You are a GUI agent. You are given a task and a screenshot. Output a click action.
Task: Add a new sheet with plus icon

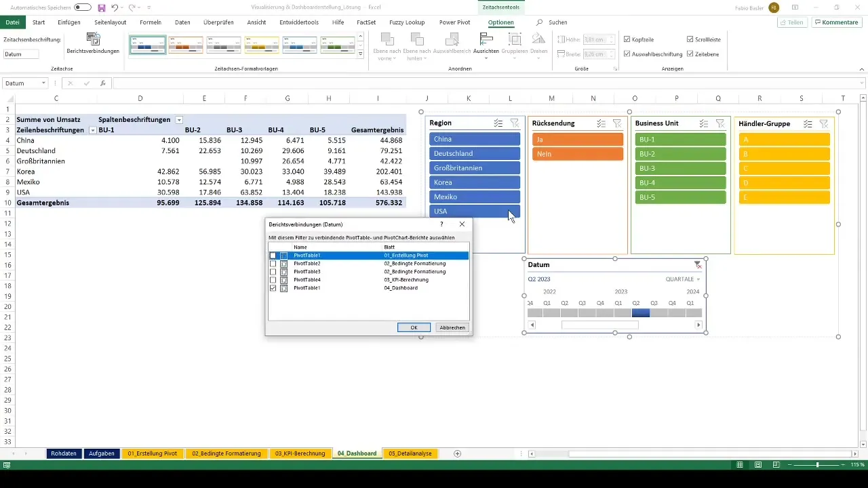458,453
